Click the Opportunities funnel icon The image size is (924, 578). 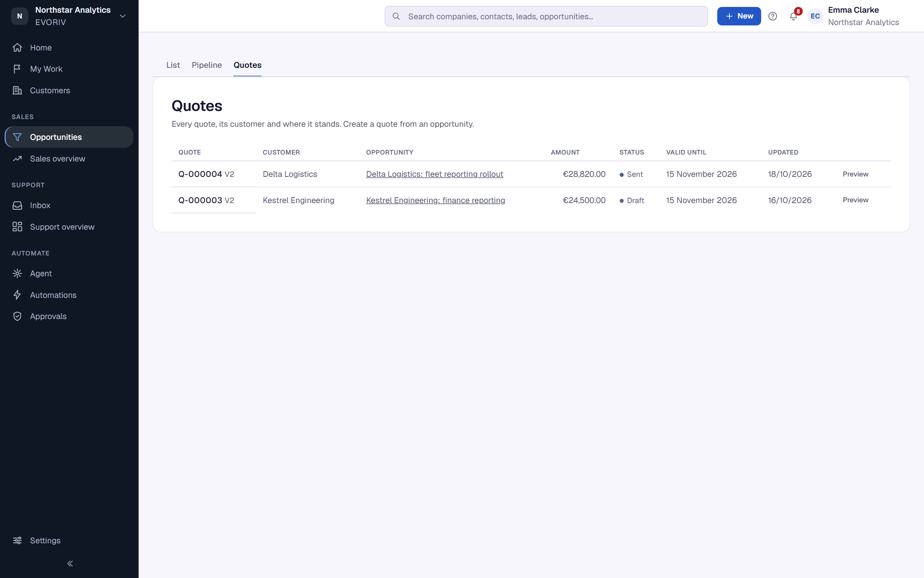click(17, 137)
